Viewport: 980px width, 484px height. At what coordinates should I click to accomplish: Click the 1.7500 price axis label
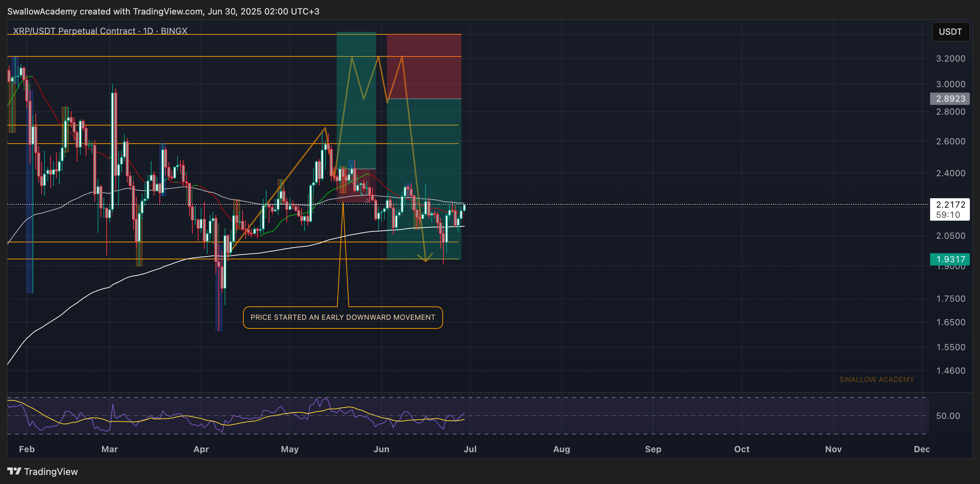[950, 299]
